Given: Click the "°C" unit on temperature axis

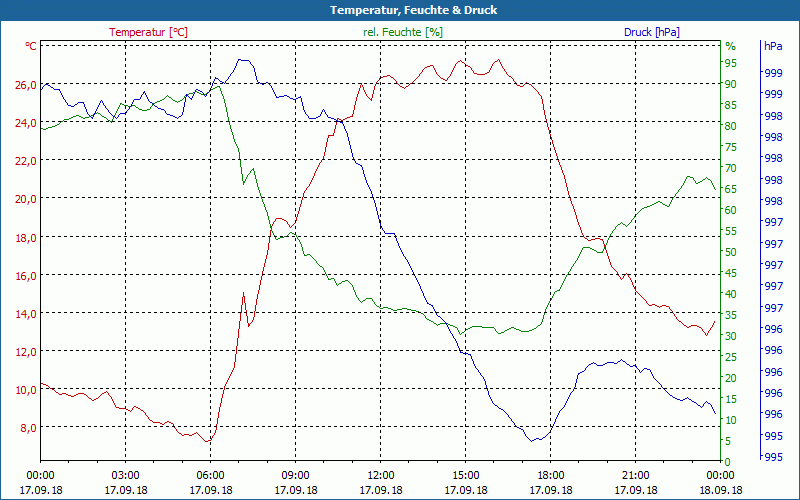Looking at the screenshot, I should [31, 46].
